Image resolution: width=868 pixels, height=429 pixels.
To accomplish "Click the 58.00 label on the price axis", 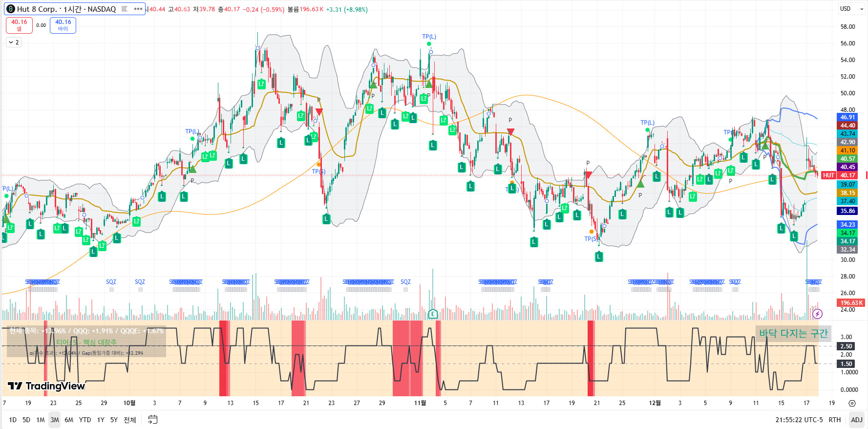I will tap(847, 27).
